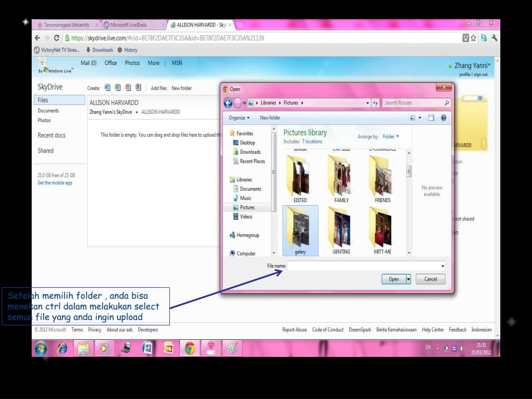Open Microsoft Word from the taskbar
The image size is (532, 399).
(147, 349)
